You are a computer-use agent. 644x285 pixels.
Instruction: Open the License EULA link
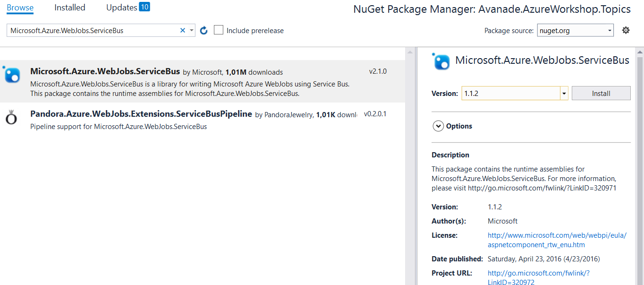click(557, 240)
